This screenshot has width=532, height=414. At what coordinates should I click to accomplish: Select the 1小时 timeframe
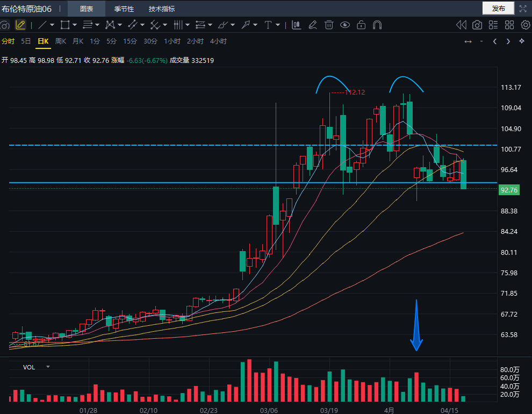click(x=172, y=41)
